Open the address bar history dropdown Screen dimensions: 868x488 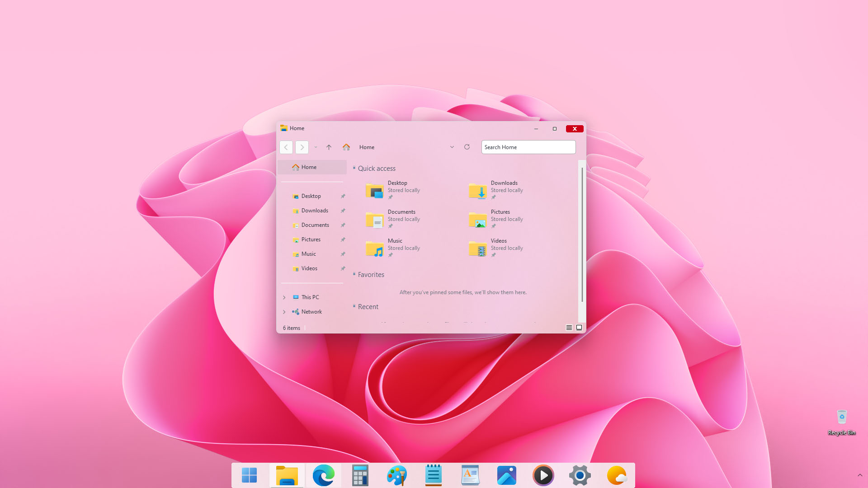click(x=452, y=147)
